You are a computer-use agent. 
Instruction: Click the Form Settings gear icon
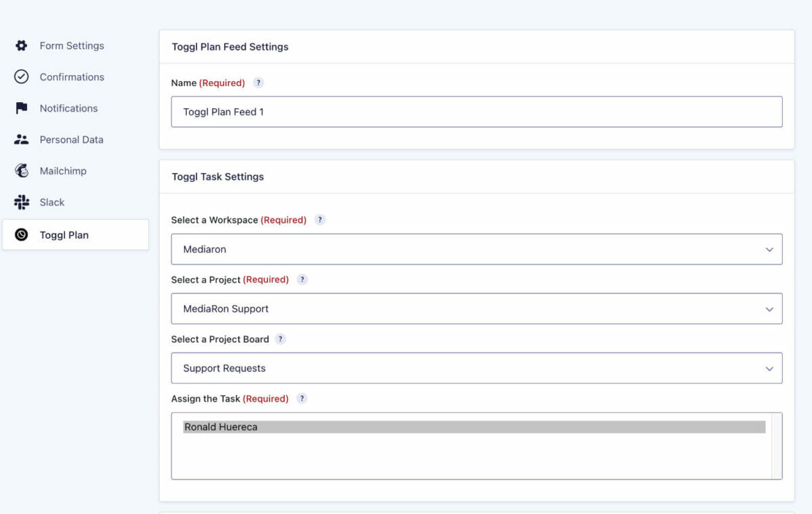[x=22, y=46]
